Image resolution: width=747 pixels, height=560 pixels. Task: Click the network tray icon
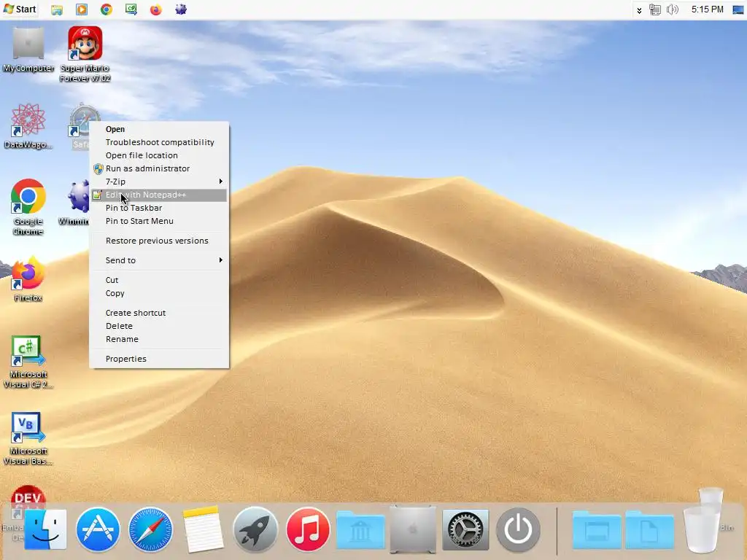pyautogui.click(x=655, y=9)
